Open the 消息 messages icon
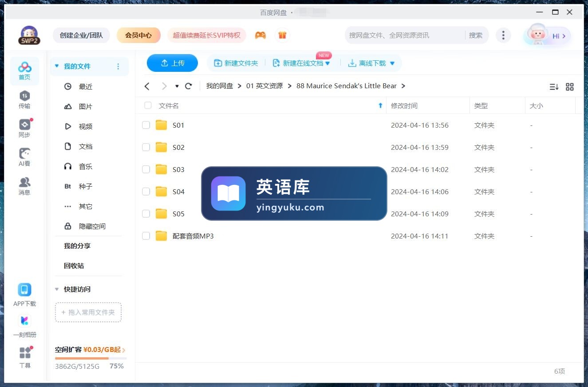Image resolution: width=588 pixels, height=387 pixels. pyautogui.click(x=24, y=186)
